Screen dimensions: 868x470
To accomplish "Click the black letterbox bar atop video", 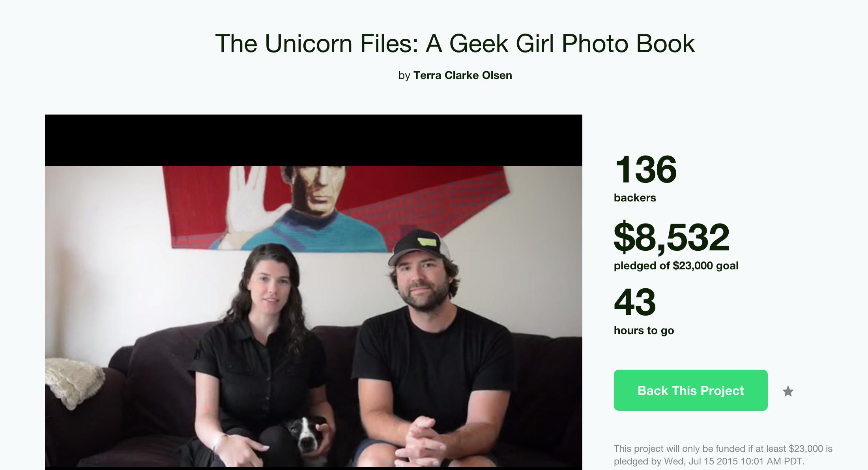I will coord(314,140).
